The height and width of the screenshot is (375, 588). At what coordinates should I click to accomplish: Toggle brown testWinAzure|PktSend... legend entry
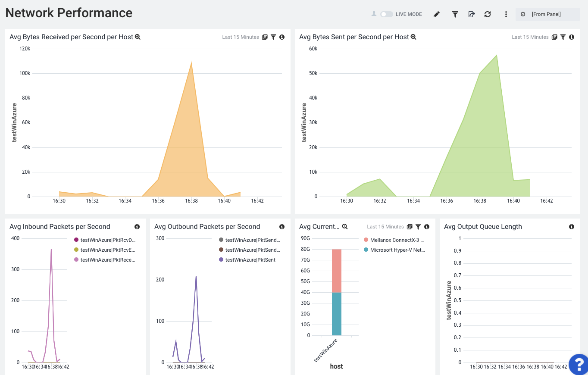250,250
